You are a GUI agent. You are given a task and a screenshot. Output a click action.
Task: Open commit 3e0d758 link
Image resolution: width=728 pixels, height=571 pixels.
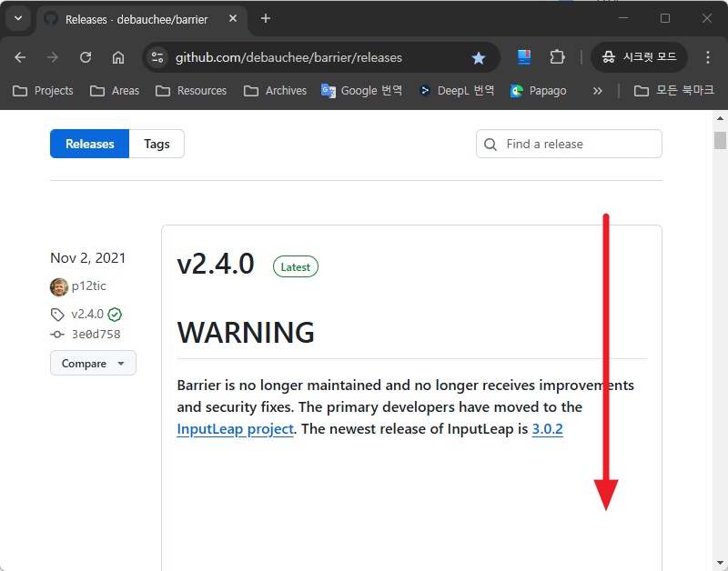tap(96, 334)
